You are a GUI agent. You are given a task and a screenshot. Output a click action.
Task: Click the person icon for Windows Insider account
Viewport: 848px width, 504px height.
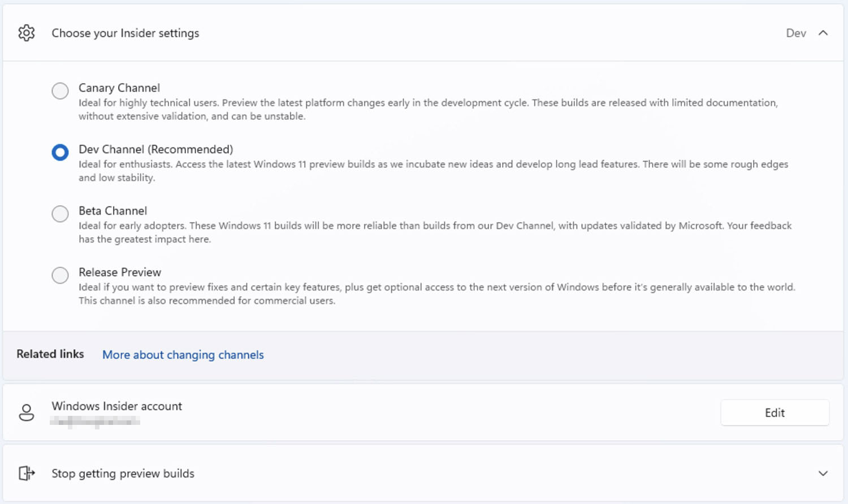(27, 412)
